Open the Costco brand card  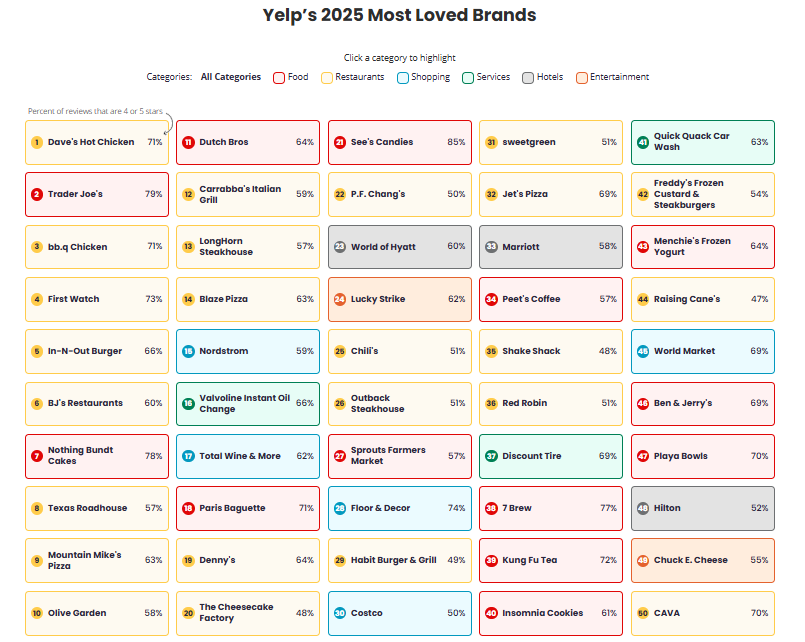pos(398,613)
